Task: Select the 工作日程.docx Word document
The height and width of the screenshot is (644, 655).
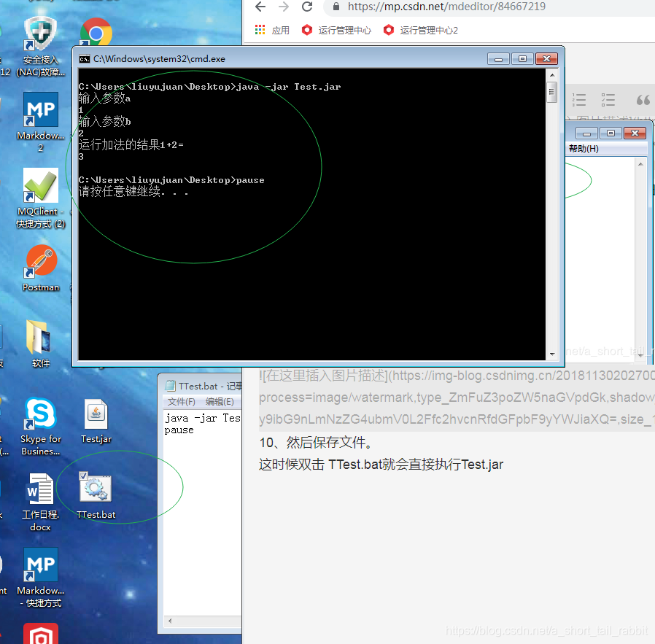Action: tap(41, 502)
